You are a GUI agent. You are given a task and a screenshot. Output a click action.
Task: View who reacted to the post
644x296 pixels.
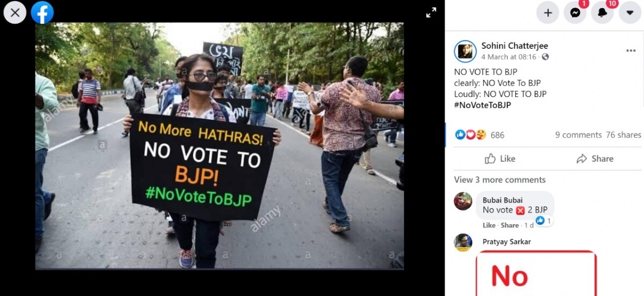pos(479,135)
